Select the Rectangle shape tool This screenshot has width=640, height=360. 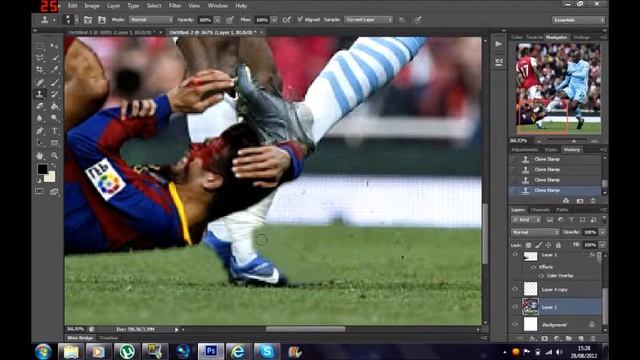54,143
